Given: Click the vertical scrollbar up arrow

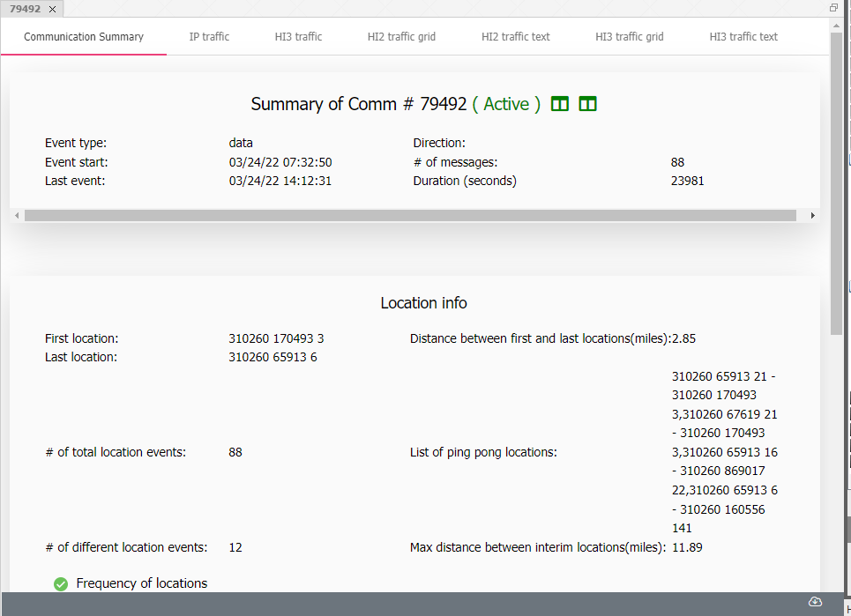Looking at the screenshot, I should pos(836,26).
